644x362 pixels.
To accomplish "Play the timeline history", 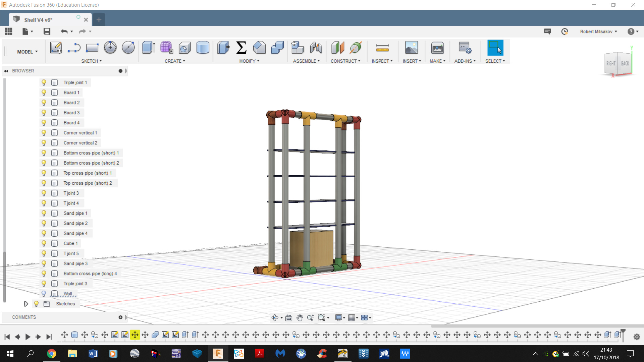I will (28, 337).
